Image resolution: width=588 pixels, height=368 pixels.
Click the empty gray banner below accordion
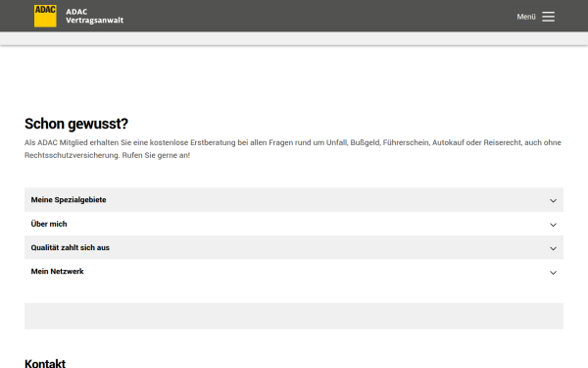(294, 316)
